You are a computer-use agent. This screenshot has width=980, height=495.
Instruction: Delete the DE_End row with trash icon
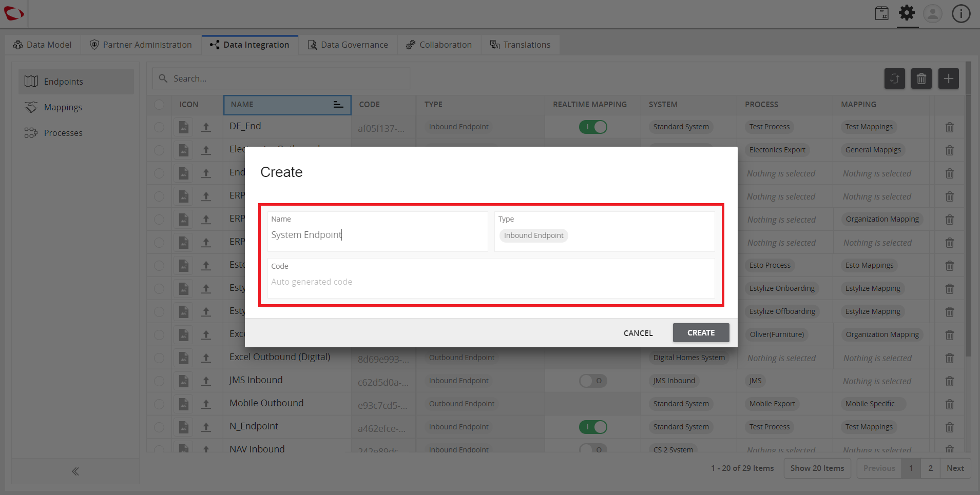click(x=950, y=127)
